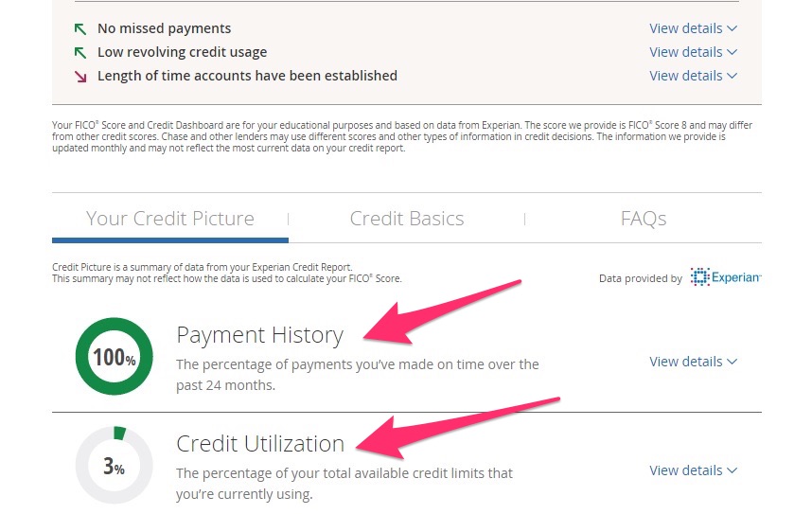
Task: Select the Your Credit Picture tab
Action: pyautogui.click(x=169, y=219)
